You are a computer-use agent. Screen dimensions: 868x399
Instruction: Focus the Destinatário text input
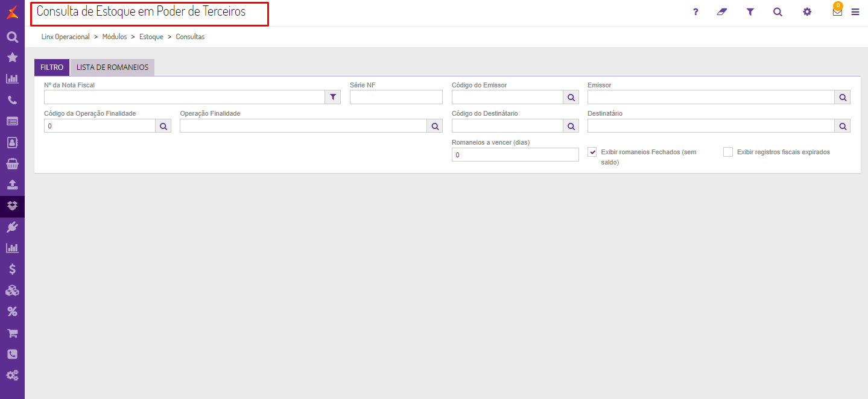tap(711, 125)
